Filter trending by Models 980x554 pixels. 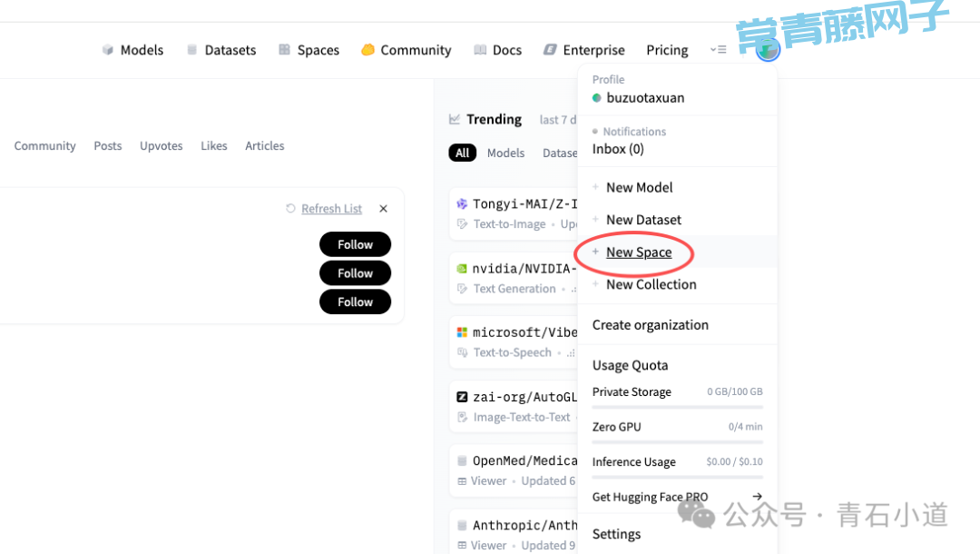point(505,153)
